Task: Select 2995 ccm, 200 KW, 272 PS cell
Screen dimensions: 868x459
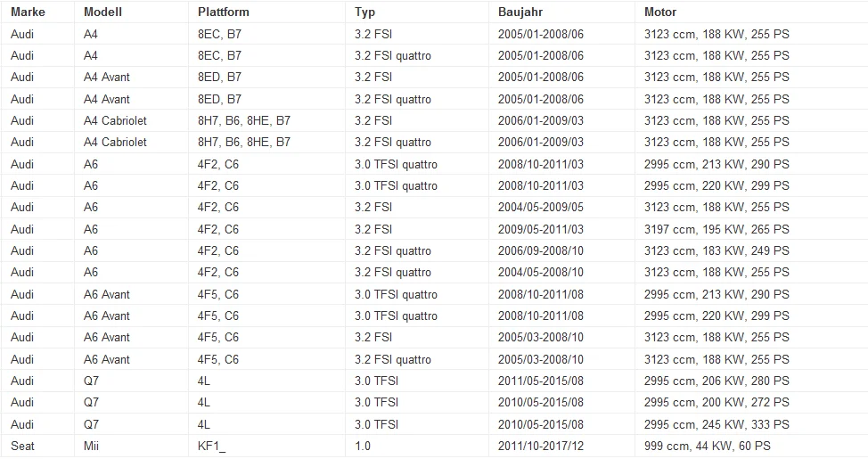Action: [717, 402]
